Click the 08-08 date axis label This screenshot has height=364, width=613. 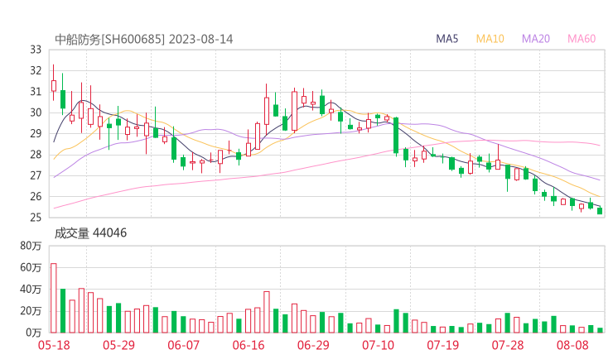[572, 345]
